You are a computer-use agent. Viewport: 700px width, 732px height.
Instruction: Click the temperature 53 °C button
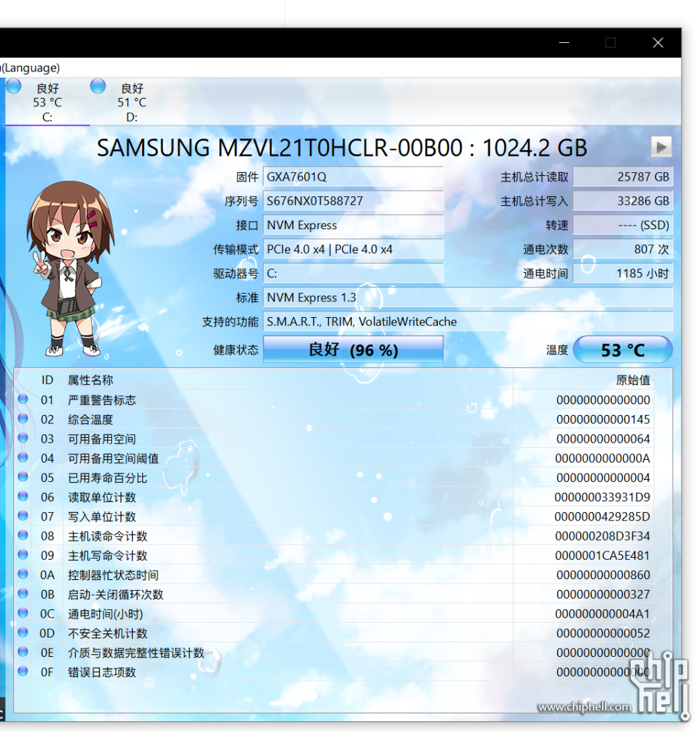pos(622,350)
